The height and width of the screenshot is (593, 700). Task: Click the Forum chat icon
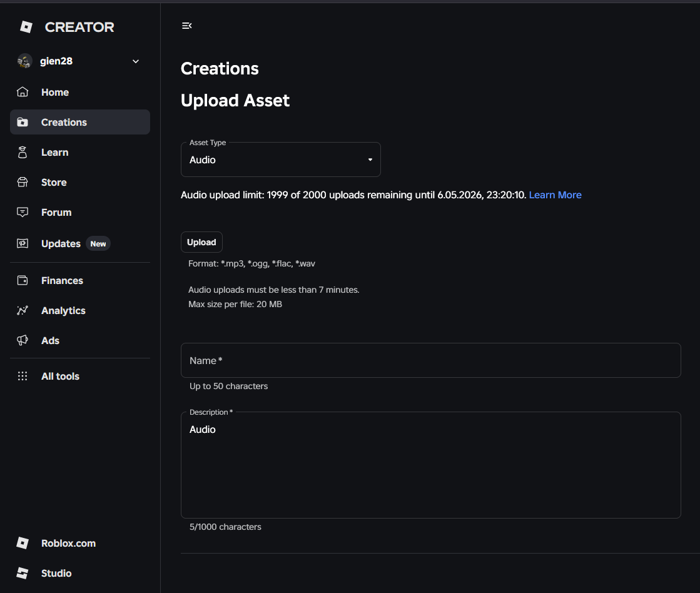click(x=23, y=212)
